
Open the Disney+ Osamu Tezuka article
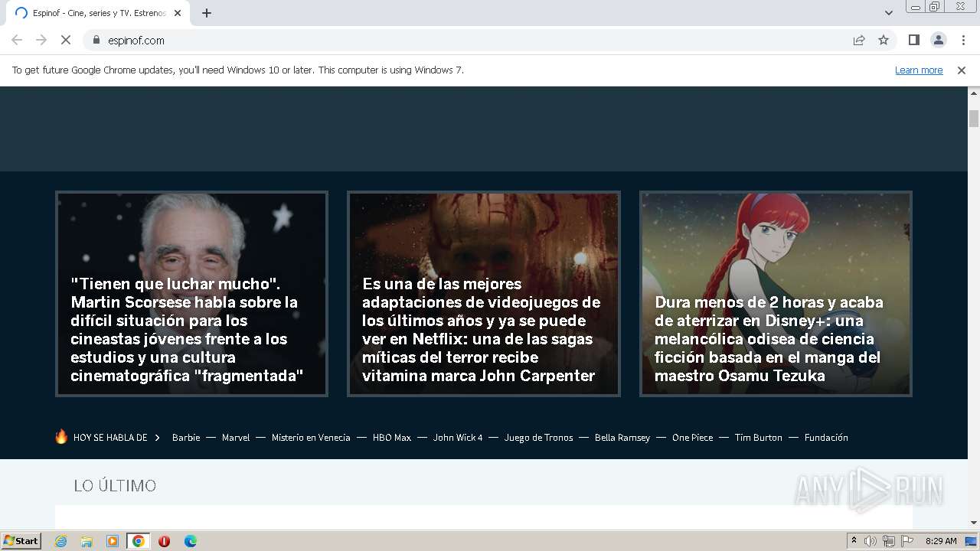click(x=776, y=294)
